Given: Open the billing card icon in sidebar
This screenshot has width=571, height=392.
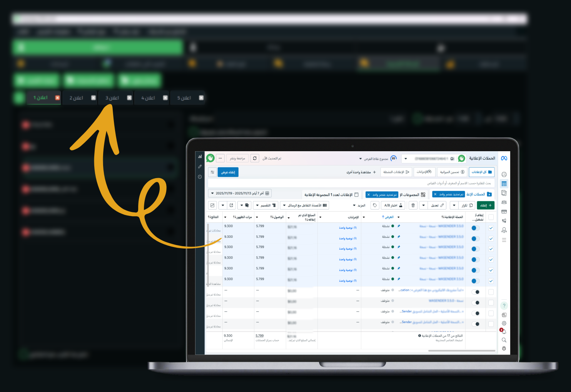Looking at the screenshot, I should click(504, 212).
